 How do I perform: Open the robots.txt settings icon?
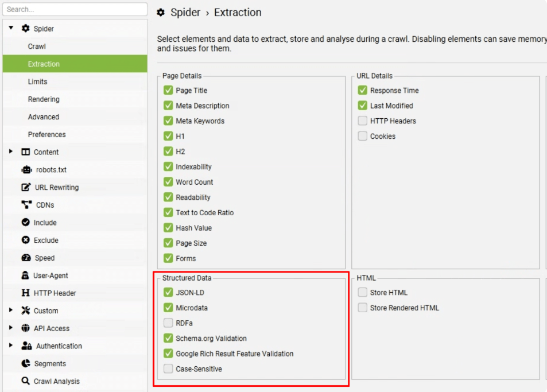[x=26, y=170]
